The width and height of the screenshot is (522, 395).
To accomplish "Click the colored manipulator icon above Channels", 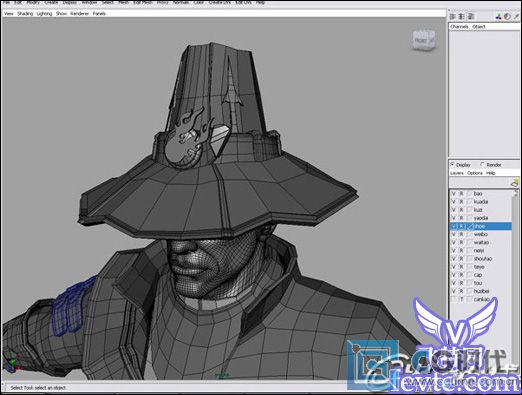I will [x=499, y=16].
